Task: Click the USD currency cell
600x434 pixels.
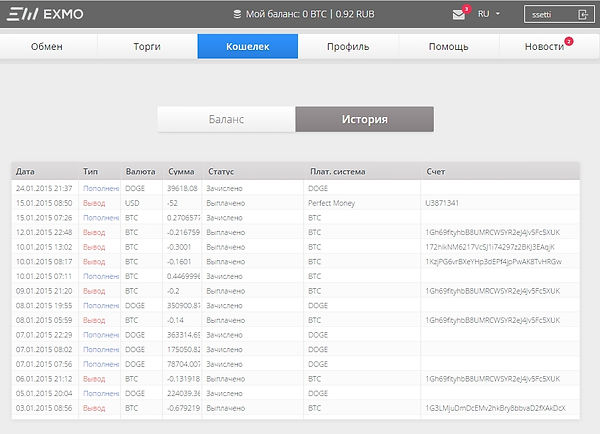Action: (x=132, y=203)
